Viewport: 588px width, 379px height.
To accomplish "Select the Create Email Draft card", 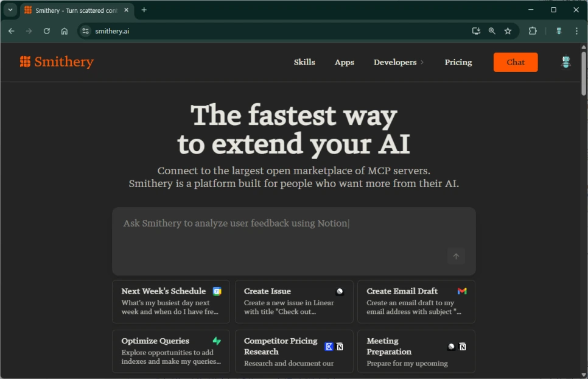I will (416, 302).
